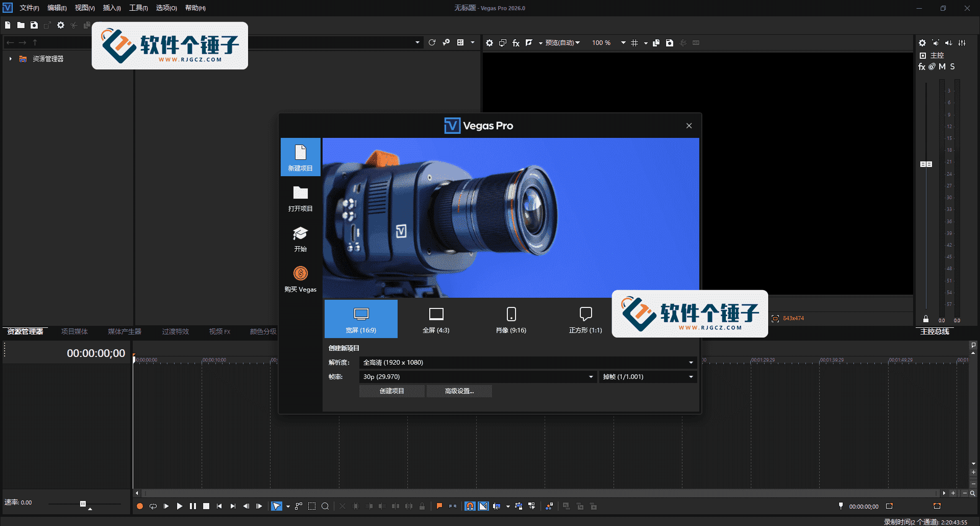The width and height of the screenshot is (980, 526).
Task: Click playback rate slider handle
Action: pyautogui.click(x=83, y=504)
